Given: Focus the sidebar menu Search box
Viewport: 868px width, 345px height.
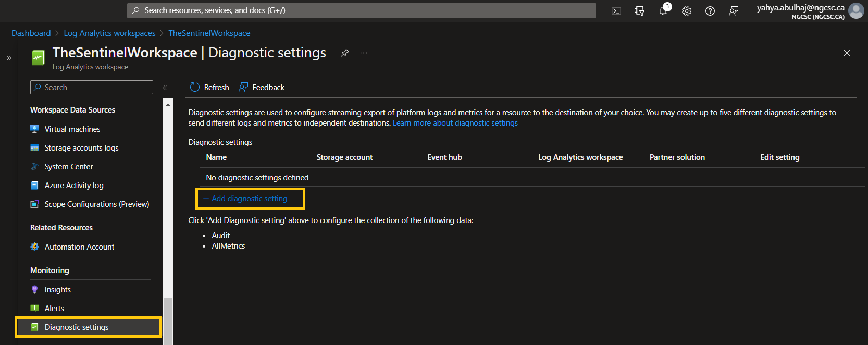Looking at the screenshot, I should tap(92, 87).
